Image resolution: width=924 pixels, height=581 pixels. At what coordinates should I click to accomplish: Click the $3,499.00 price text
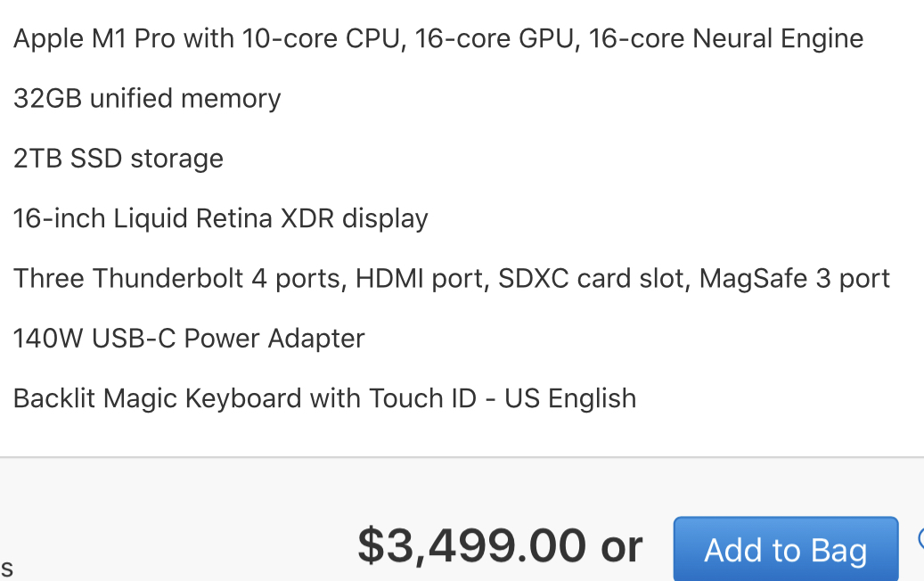pos(471,545)
